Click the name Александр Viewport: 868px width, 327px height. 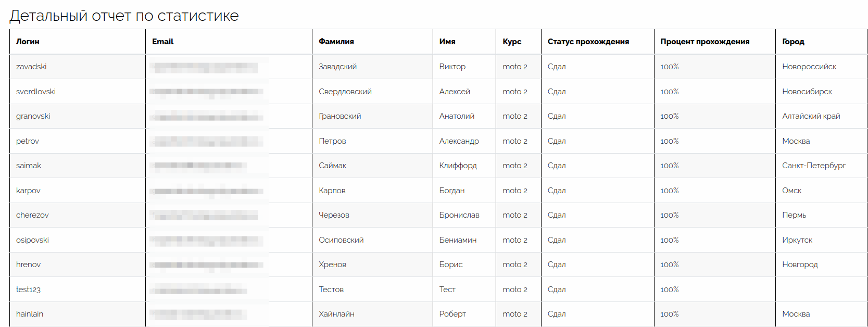click(459, 141)
